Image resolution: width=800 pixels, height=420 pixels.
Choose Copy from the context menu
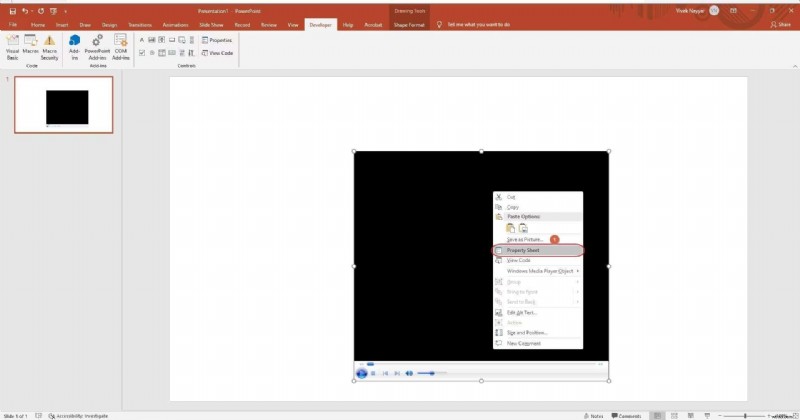[538, 207]
